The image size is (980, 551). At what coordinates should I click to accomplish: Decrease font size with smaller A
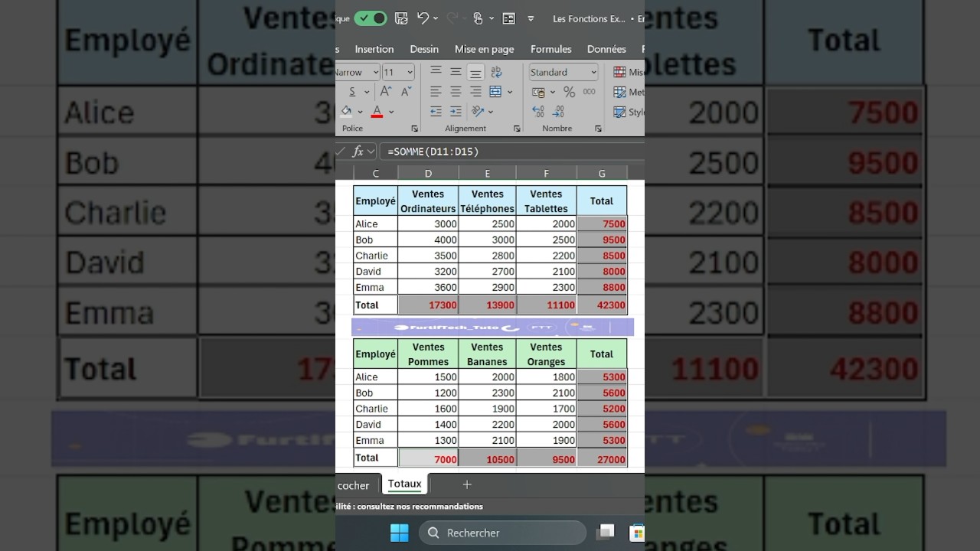(405, 92)
